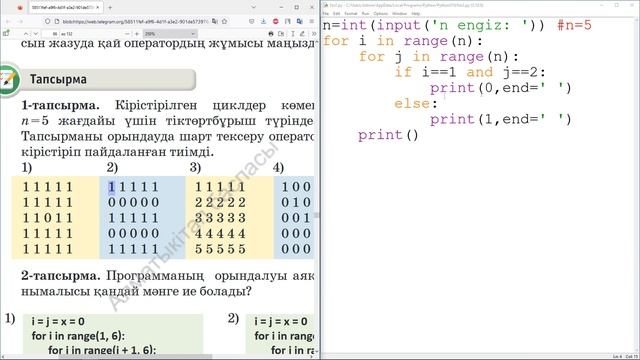Open the Firefox downloads arrow
The height and width of the screenshot is (360, 640).
pyautogui.click(x=263, y=21)
